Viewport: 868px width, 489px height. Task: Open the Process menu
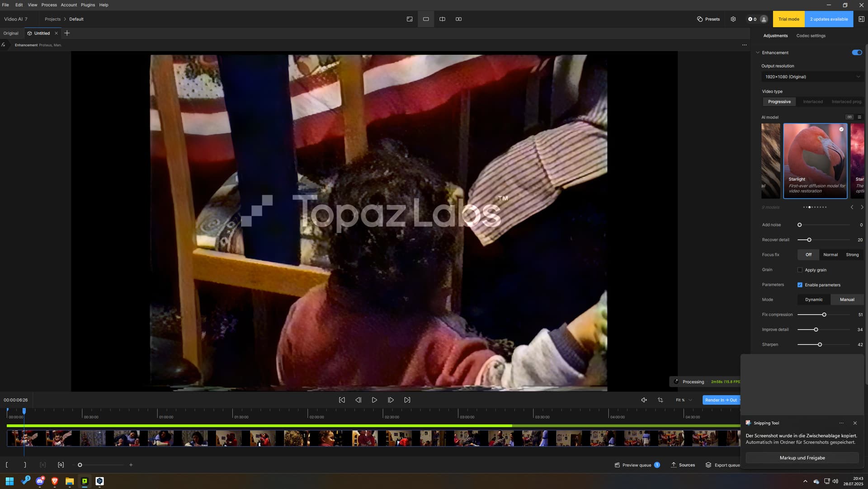click(49, 5)
